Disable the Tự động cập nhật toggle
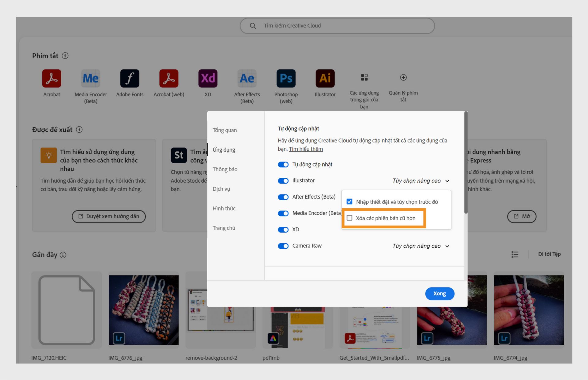Viewport: 588px width, 380px height. (283, 165)
